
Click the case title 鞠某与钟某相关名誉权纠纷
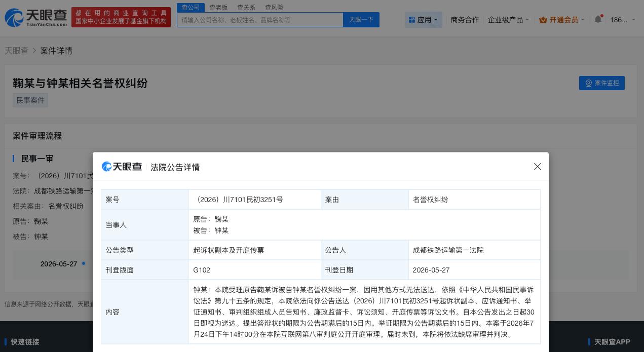(80, 83)
